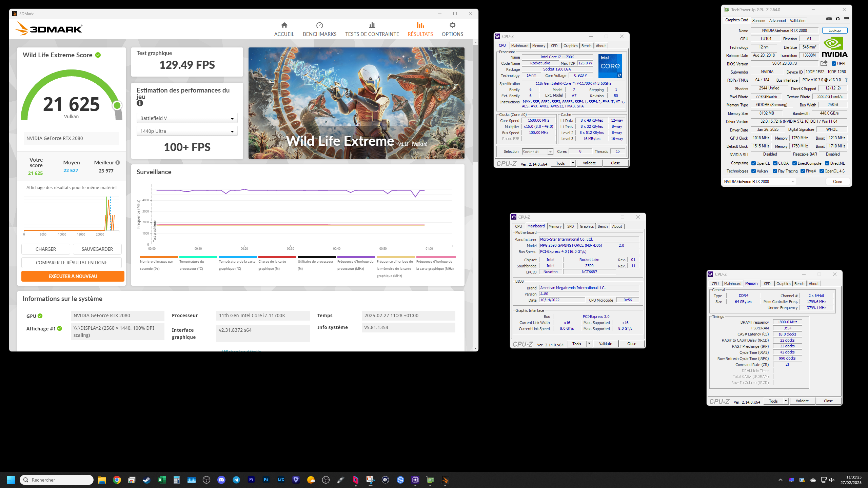Toggle the OpenGL 4.6 checkbox in GPU-Z
Image resolution: width=868 pixels, height=488 pixels.
pos(822,171)
